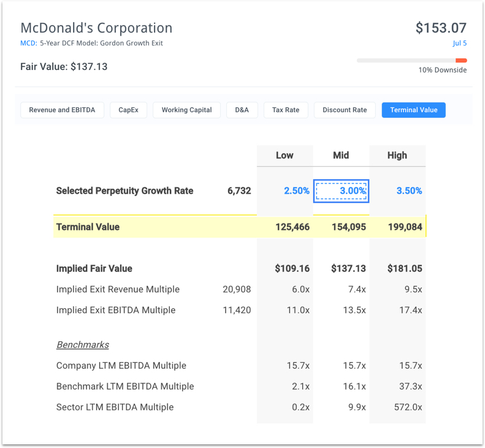Screen dimensions: 485x448
Task: Click the 11,420 exit EBITDA value
Action: [237, 310]
